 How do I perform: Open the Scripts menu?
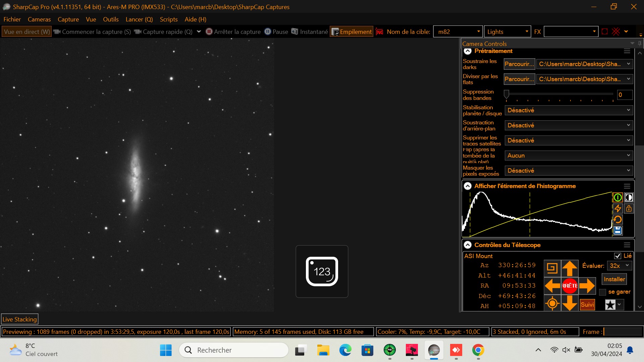click(x=168, y=19)
